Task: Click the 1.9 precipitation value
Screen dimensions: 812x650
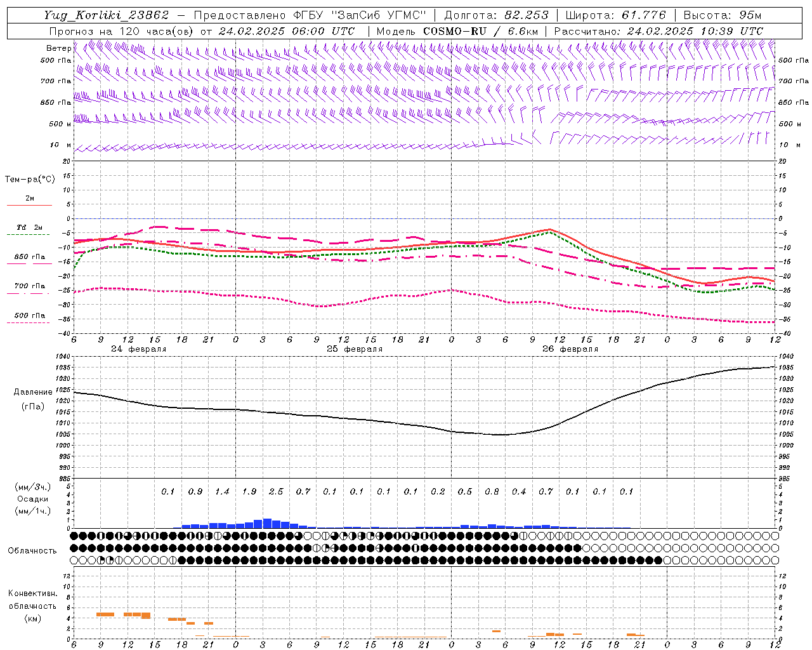Action: point(249,492)
